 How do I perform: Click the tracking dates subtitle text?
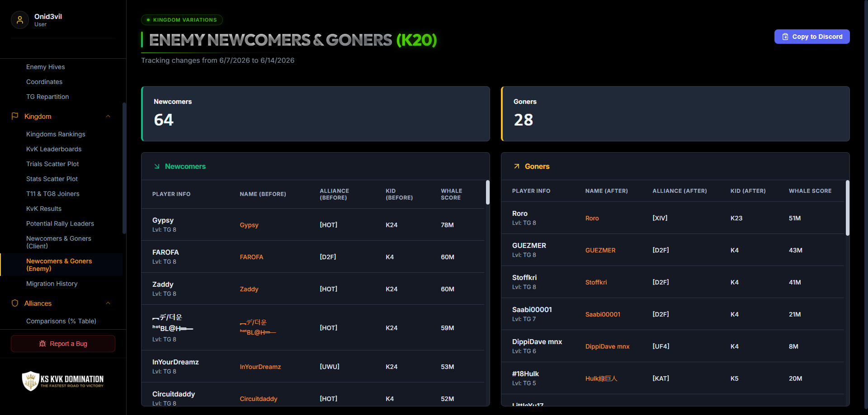(217, 61)
